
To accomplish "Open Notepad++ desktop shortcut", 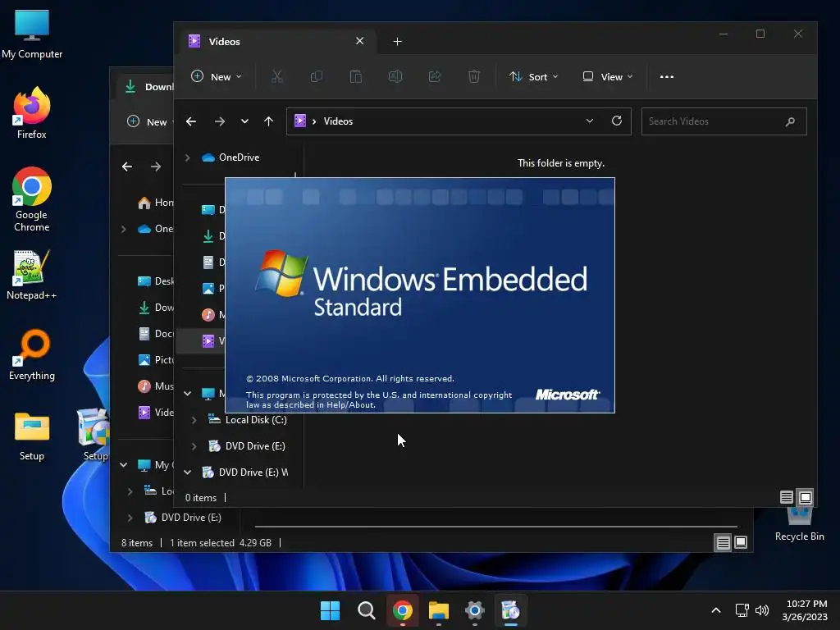I will (32, 275).
